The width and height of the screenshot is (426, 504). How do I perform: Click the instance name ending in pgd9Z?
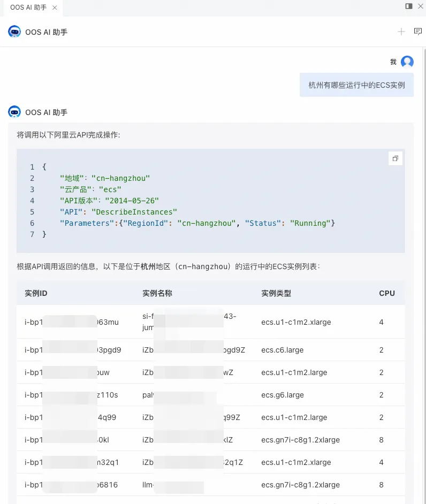coord(194,350)
